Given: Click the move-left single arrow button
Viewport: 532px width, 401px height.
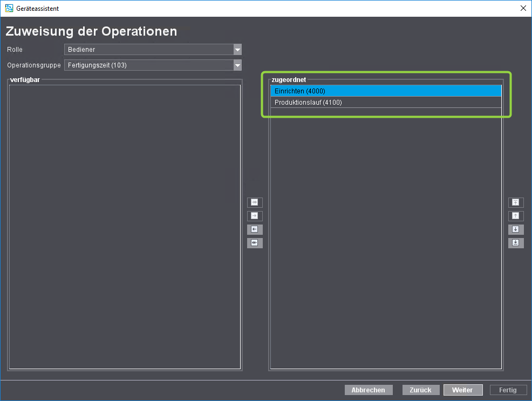Looking at the screenshot, I should (x=255, y=229).
